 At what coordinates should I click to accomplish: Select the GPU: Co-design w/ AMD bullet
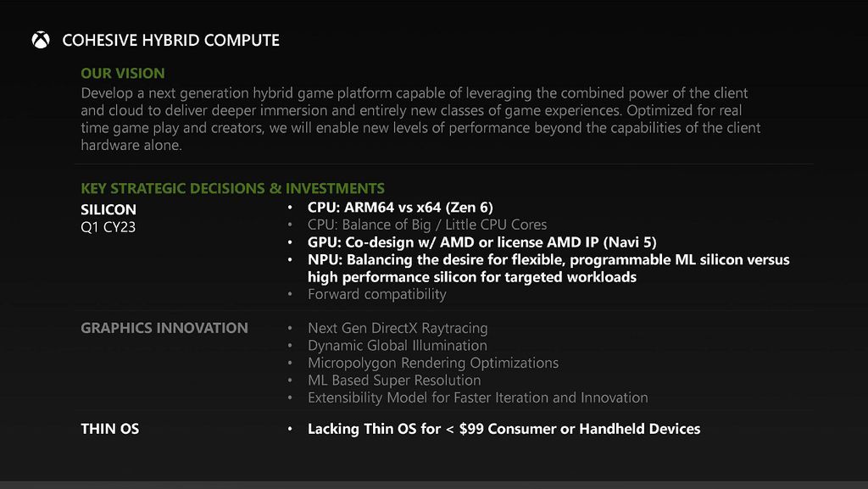point(481,242)
